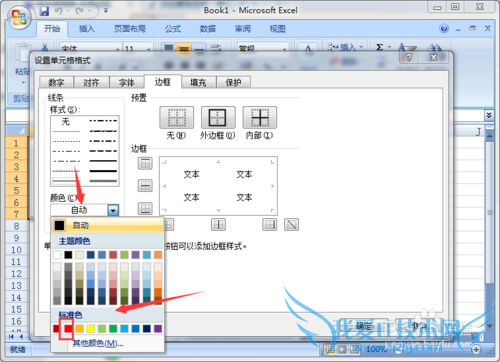Click the border preview box
This screenshot has height=362, width=500.
(218, 186)
